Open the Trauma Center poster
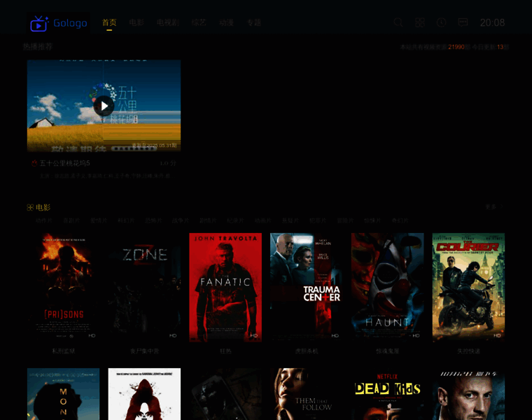 (307, 288)
